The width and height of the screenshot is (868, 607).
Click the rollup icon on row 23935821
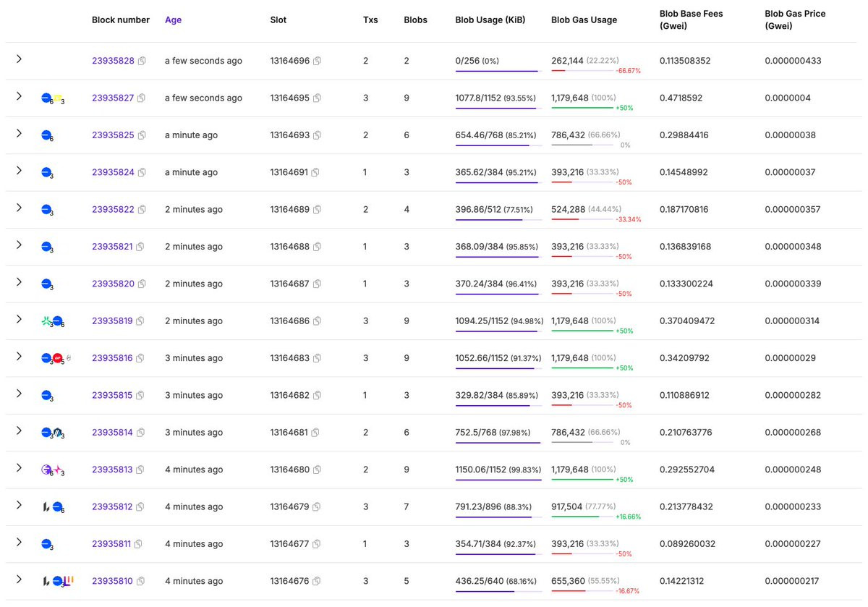point(47,247)
